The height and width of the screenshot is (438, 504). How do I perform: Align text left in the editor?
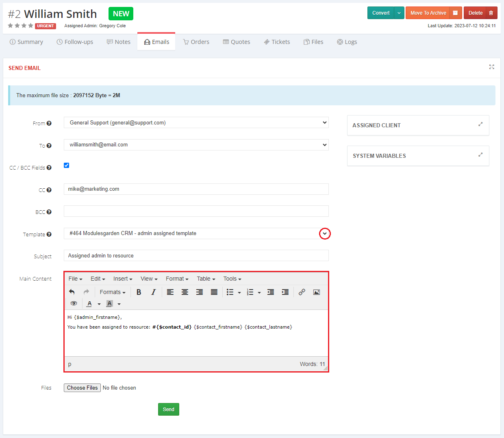pyautogui.click(x=170, y=292)
